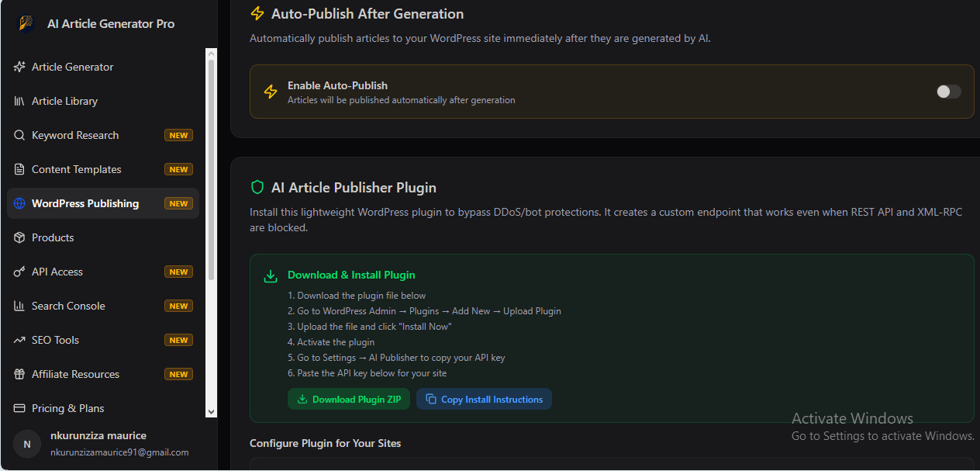The height and width of the screenshot is (471, 980).
Task: Click the NEW badge next to Keyword Research
Action: [178, 135]
